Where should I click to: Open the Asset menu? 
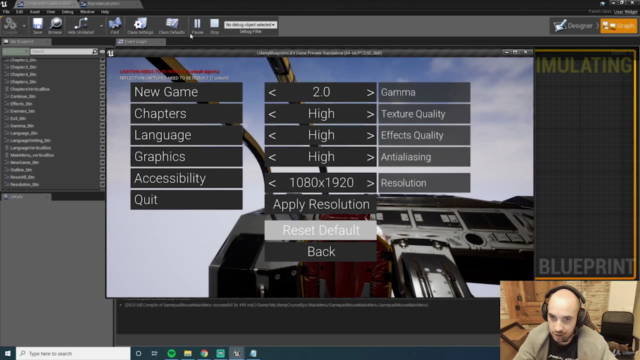(35, 12)
